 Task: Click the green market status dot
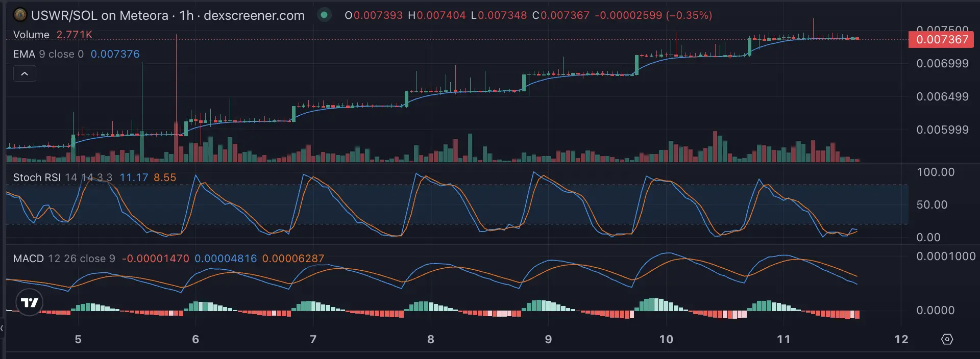pyautogui.click(x=324, y=15)
